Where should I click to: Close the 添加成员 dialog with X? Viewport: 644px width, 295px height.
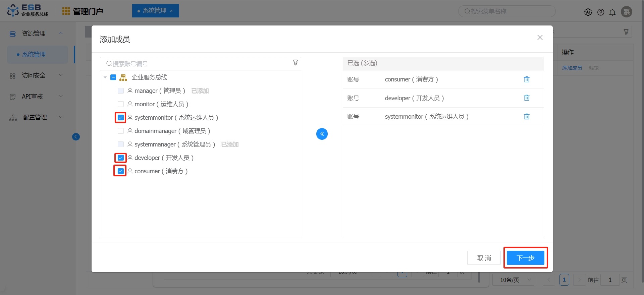pyautogui.click(x=540, y=38)
